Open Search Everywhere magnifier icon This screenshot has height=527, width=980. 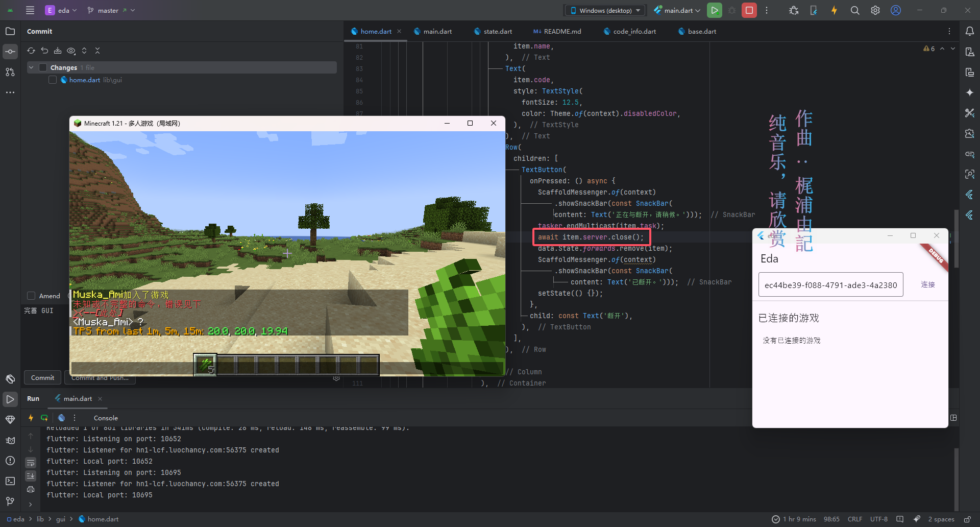click(x=855, y=10)
